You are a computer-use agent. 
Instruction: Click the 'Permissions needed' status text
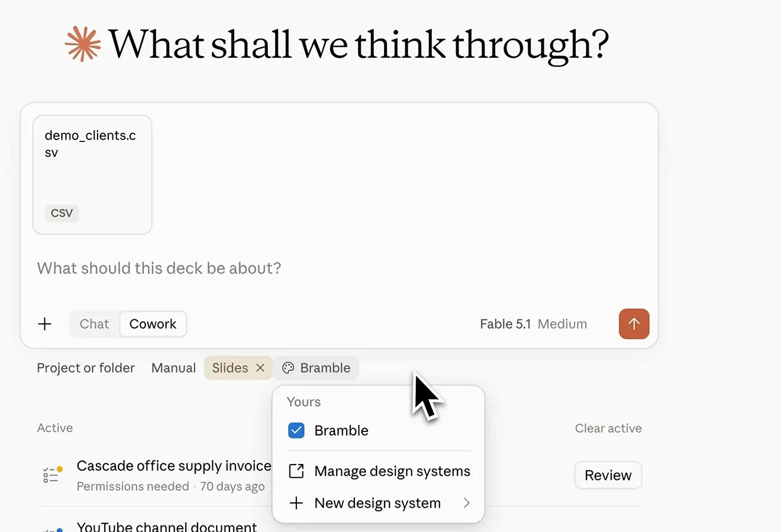[133, 486]
